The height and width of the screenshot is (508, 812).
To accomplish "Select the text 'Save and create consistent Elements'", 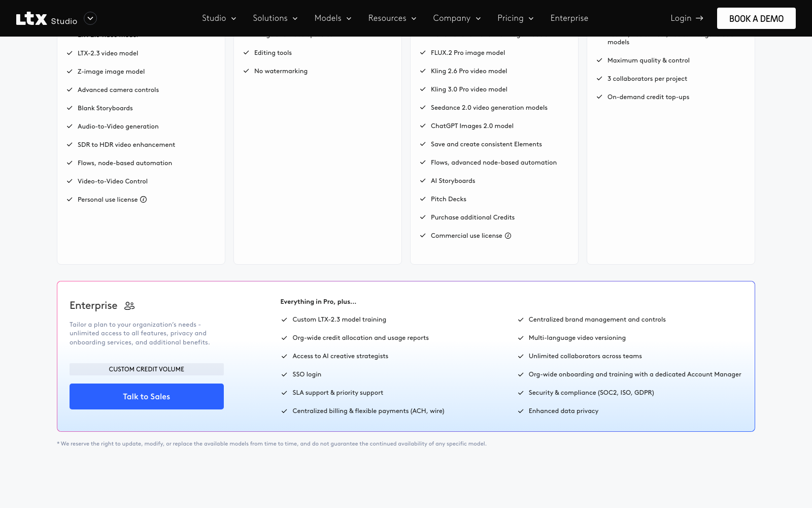I will point(486,144).
